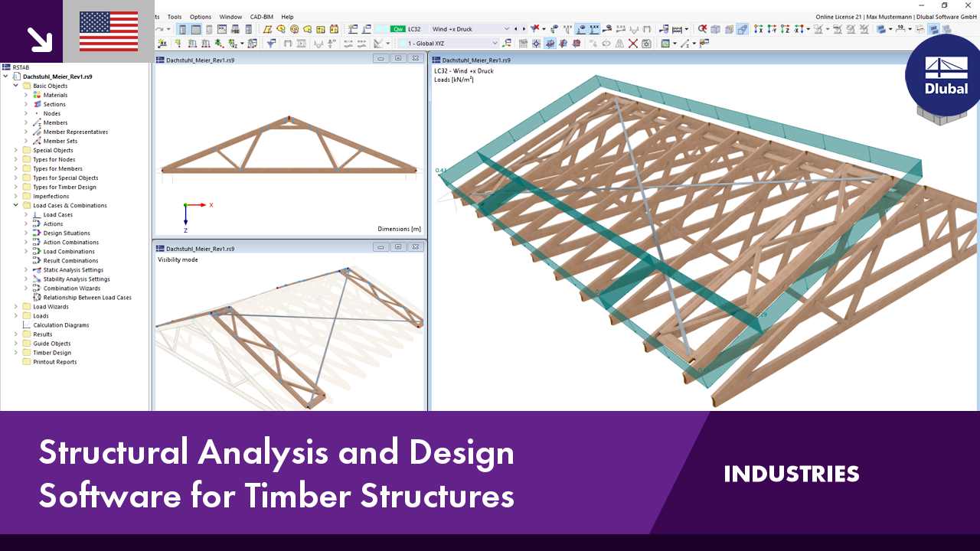Viewport: 980px width, 551px height.
Task: Click the zoom-off magnifier icon in the toolbar
Action: (x=703, y=29)
